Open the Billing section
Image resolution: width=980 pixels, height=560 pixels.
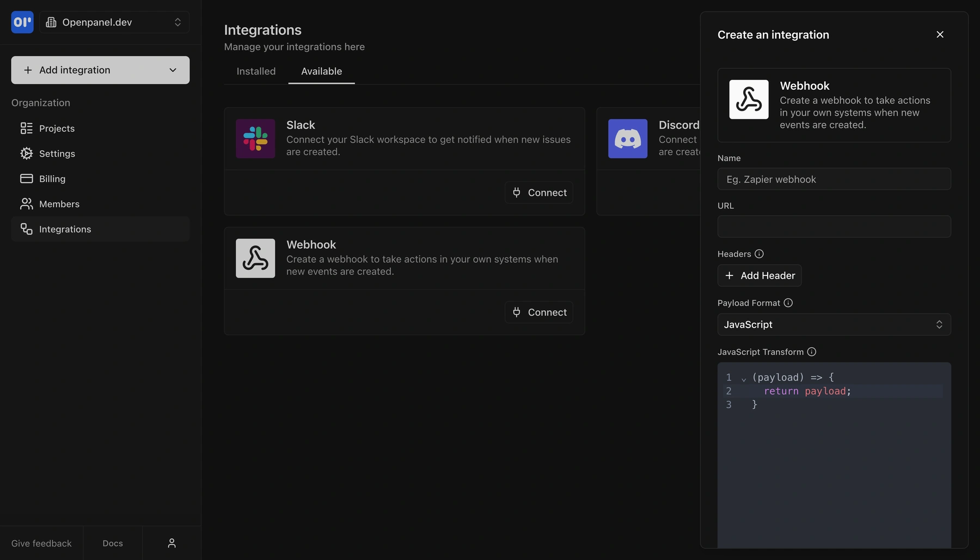coord(52,179)
